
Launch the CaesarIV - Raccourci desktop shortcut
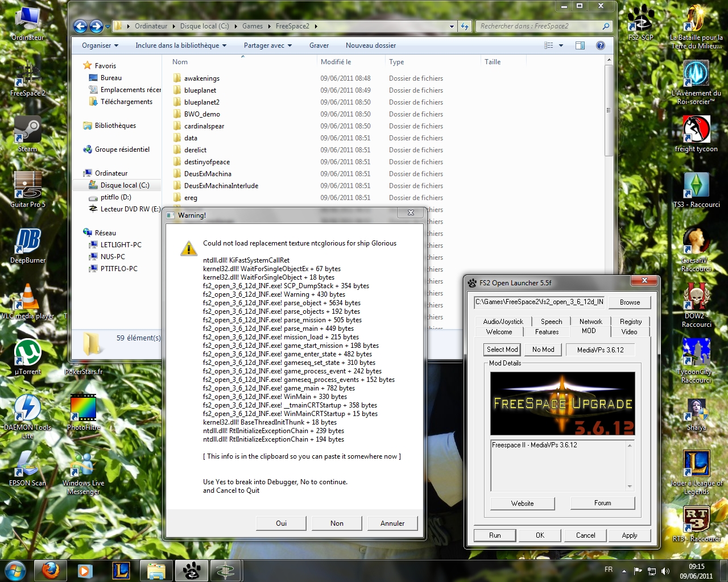(x=696, y=250)
